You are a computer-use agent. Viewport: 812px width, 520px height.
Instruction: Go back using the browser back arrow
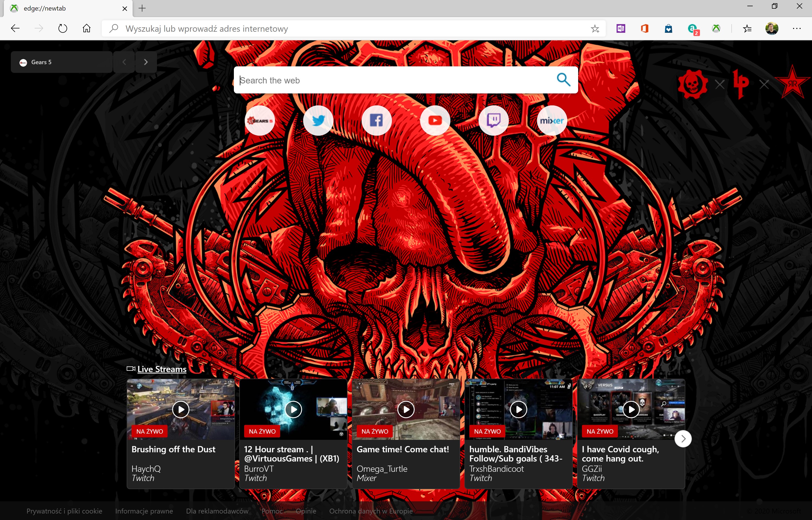click(x=15, y=28)
